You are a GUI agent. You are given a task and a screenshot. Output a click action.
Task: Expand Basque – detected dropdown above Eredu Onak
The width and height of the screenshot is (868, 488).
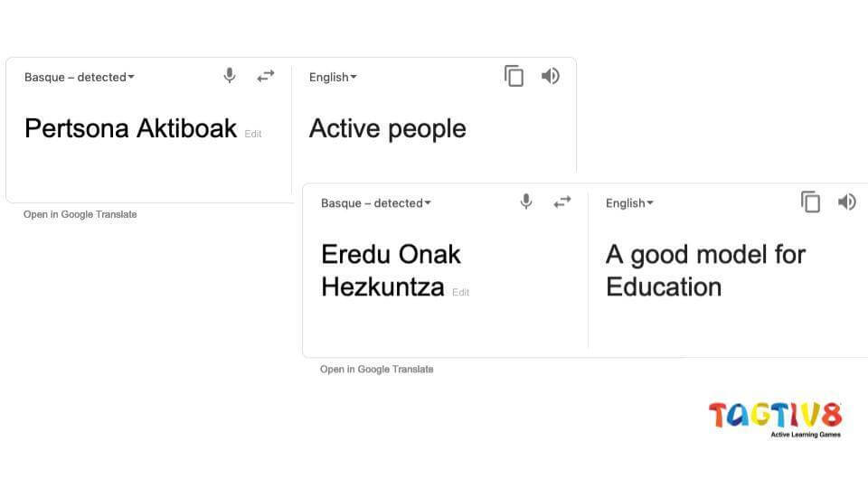point(376,203)
